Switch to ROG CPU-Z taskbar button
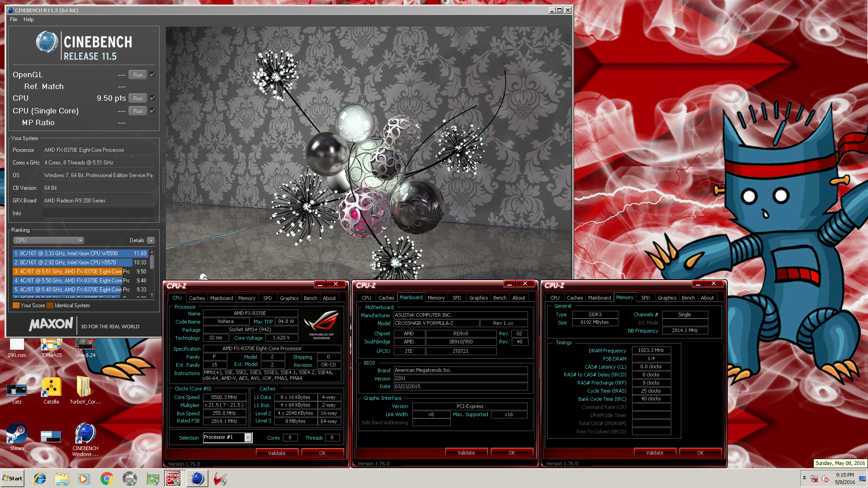The height and width of the screenshot is (488, 868). (x=174, y=479)
